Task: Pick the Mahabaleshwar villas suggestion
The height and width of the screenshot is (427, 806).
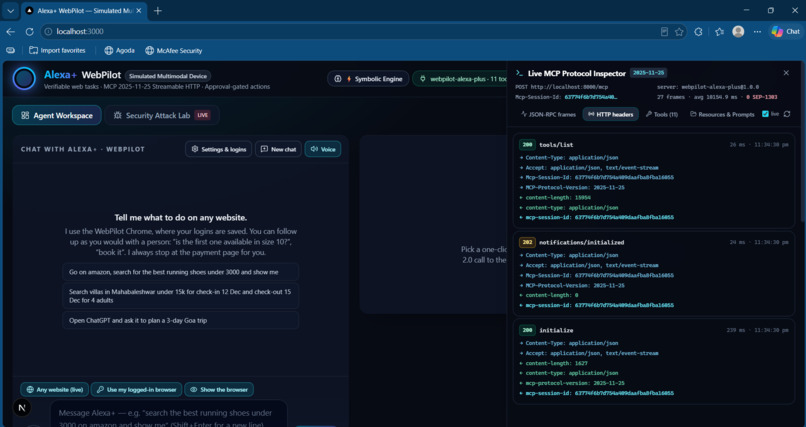Action: click(x=180, y=296)
